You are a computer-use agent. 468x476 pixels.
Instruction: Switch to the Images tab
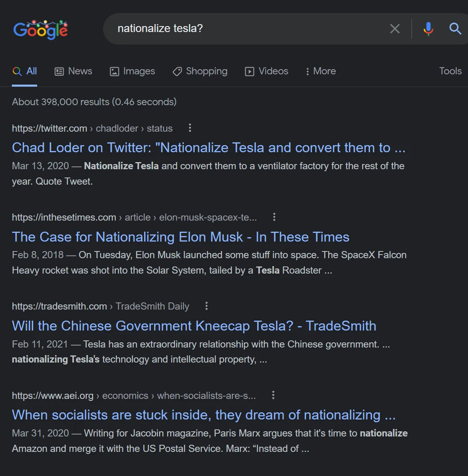click(132, 71)
